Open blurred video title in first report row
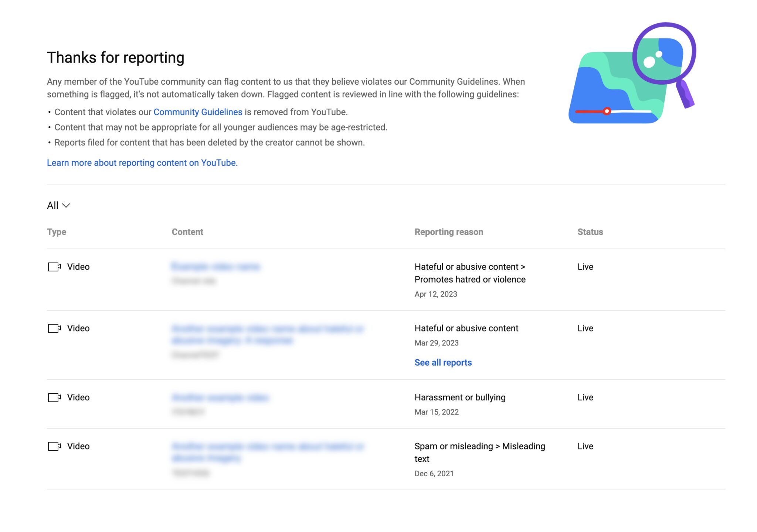This screenshot has width=757, height=532. click(216, 267)
